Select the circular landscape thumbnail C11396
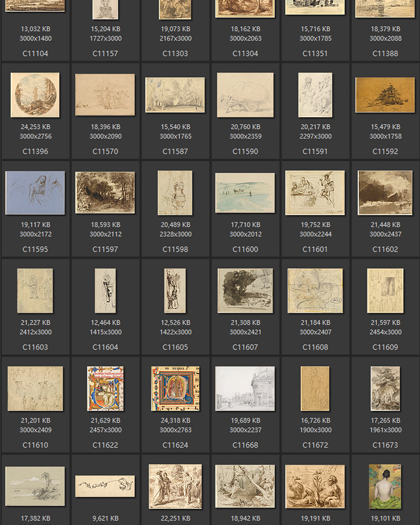The image size is (420, 525). [35, 95]
